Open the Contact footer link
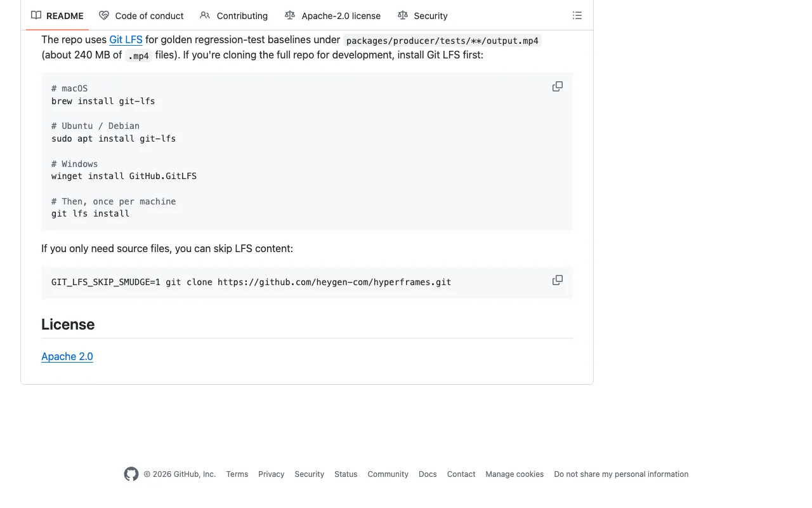Viewport: 812px width, 508px height. point(461,474)
